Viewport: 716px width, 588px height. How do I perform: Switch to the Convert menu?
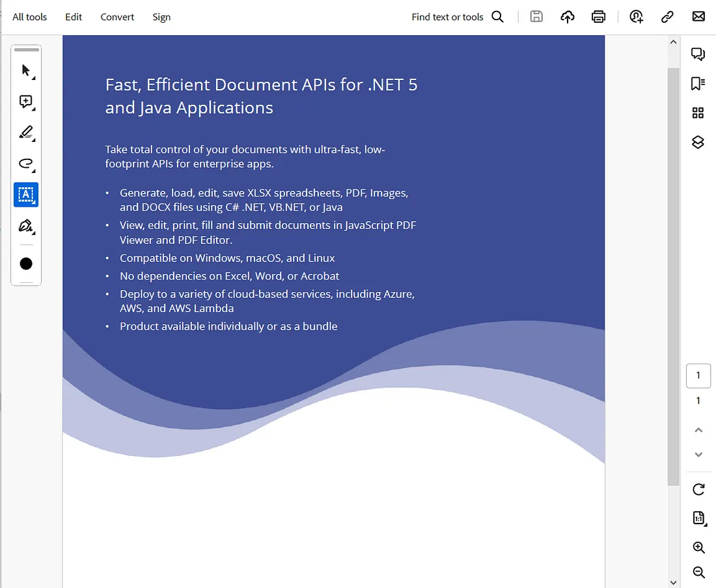(x=117, y=17)
